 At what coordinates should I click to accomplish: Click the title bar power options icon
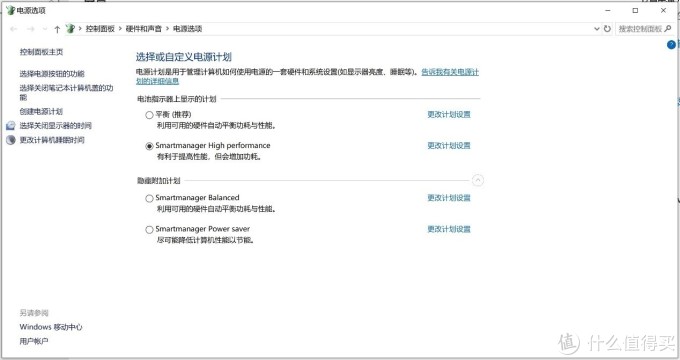(x=10, y=10)
